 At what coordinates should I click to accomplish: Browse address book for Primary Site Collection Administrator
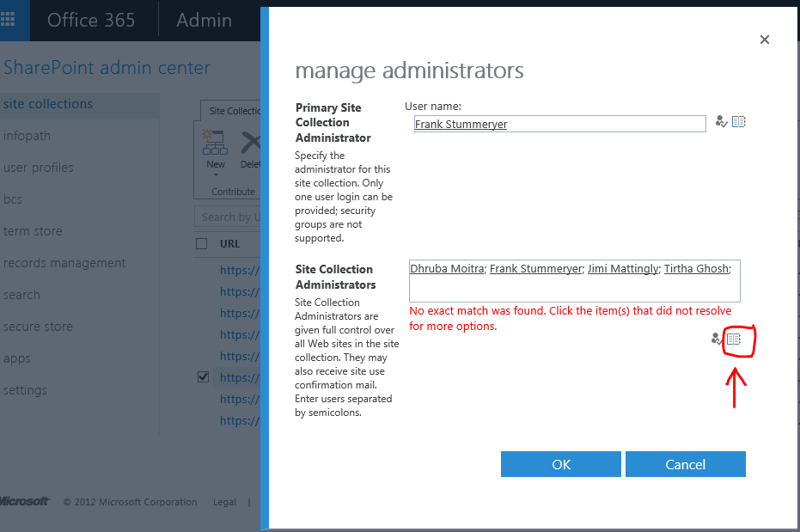(x=739, y=121)
